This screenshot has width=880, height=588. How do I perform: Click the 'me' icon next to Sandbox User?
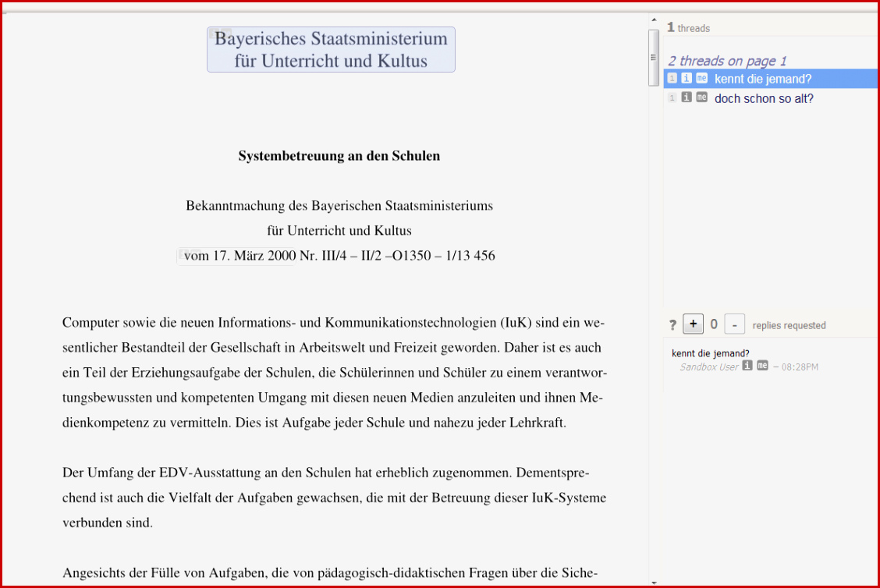coord(762,366)
